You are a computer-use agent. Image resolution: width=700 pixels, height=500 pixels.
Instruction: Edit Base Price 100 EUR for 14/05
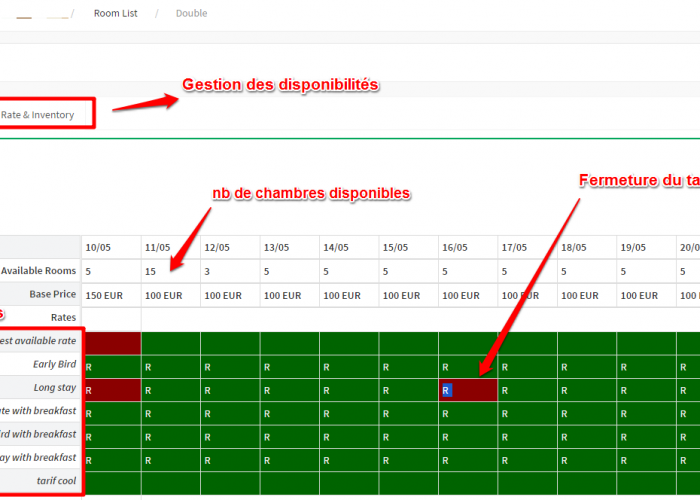[349, 295]
